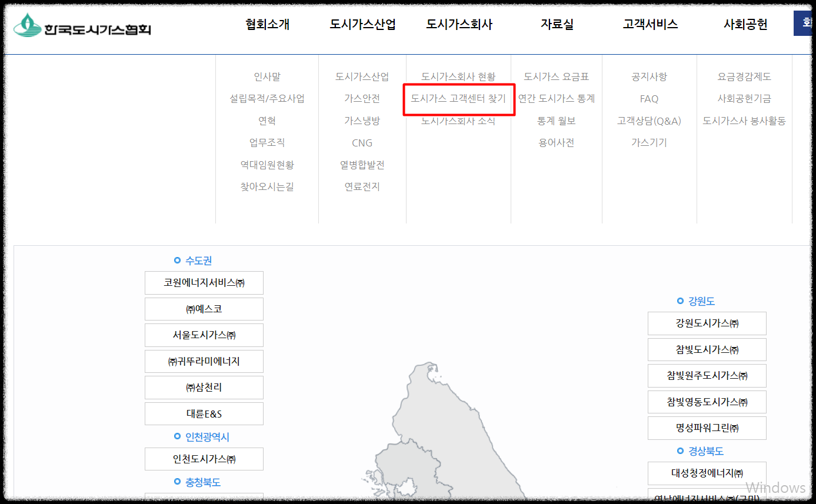View 역대임원현황 link
The image size is (816, 504).
click(x=267, y=165)
